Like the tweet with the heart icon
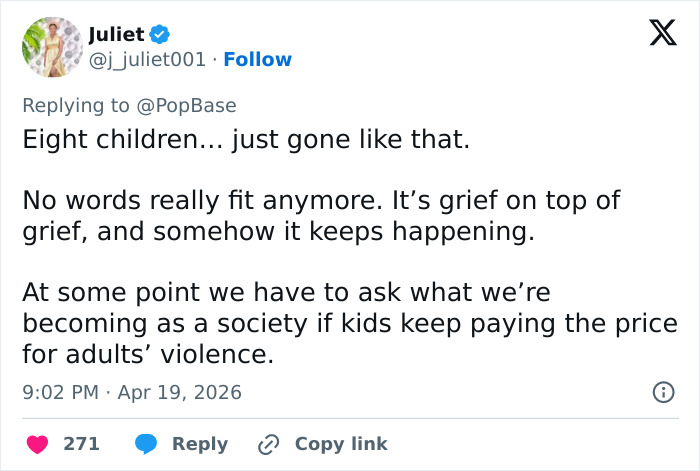This screenshot has width=700, height=471. coord(37,444)
